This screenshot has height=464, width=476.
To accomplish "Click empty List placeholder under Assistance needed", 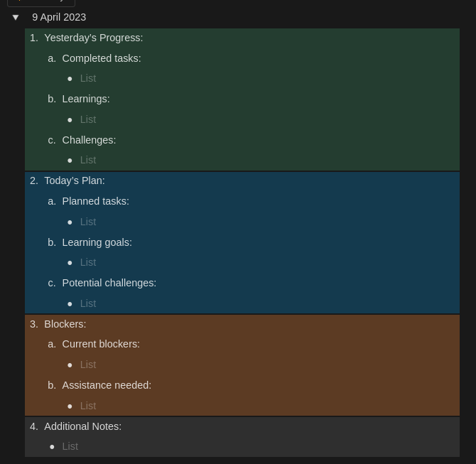I will 88,406.
